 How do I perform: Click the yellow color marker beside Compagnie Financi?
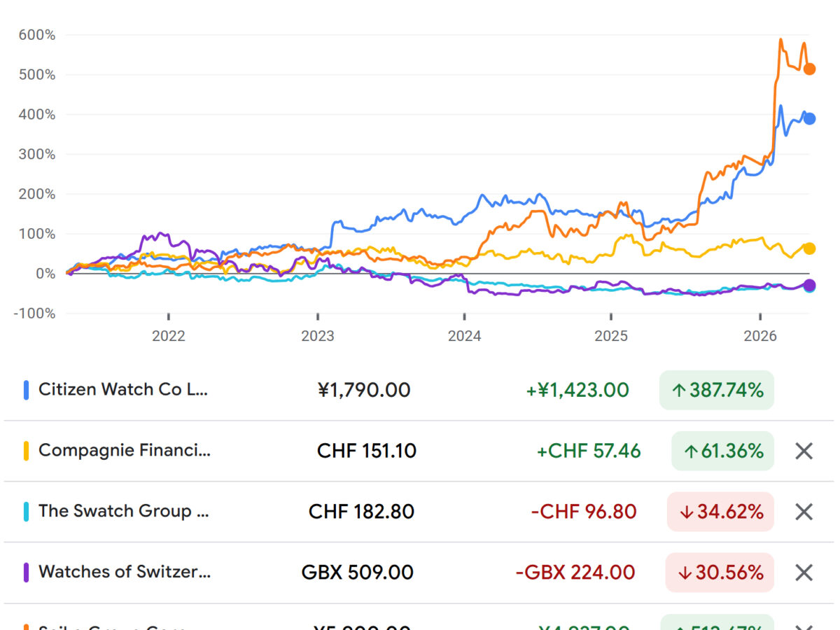pyautogui.click(x=27, y=451)
